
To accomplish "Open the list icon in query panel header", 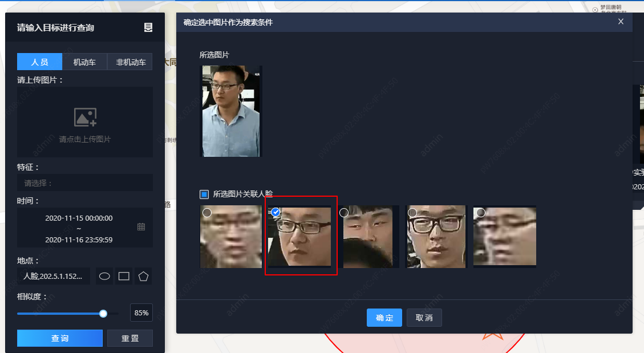I will [x=148, y=27].
